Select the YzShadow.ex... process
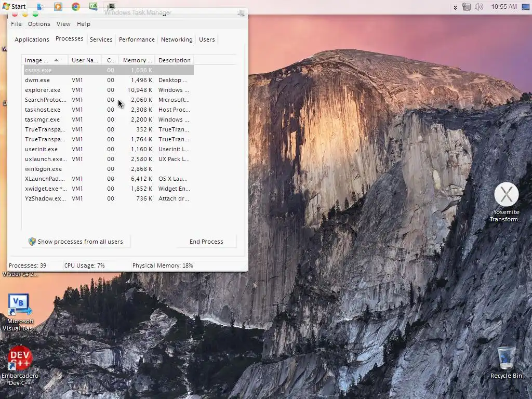Screen dimensions: 532x399 pyautogui.click(x=109, y=198)
